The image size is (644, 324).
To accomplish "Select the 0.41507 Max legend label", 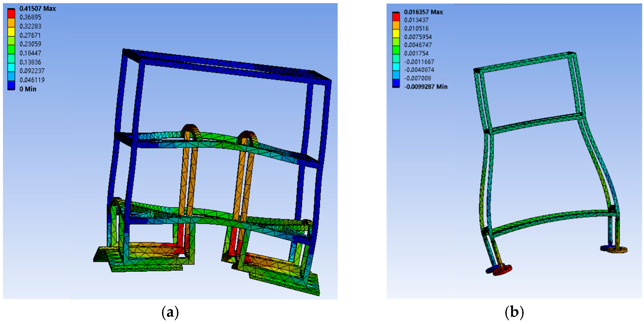I will tap(37, 8).
